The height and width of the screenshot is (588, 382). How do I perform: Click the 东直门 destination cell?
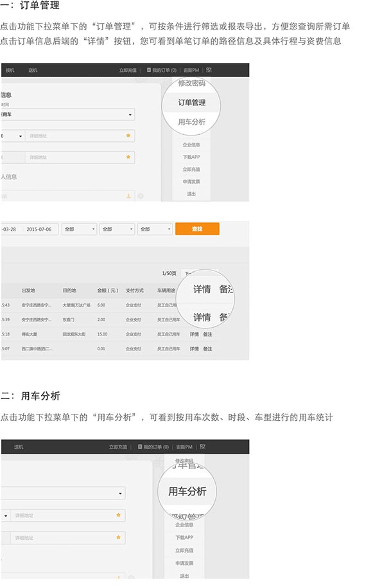click(69, 320)
